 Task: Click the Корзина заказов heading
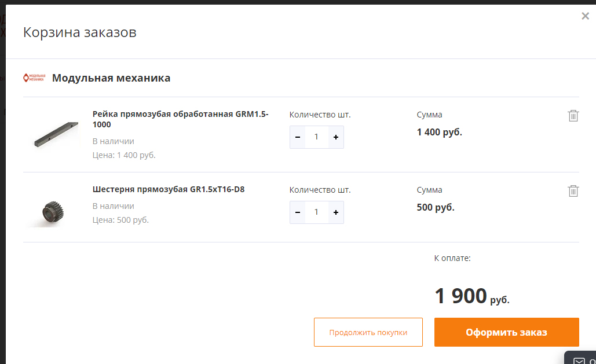(80, 32)
